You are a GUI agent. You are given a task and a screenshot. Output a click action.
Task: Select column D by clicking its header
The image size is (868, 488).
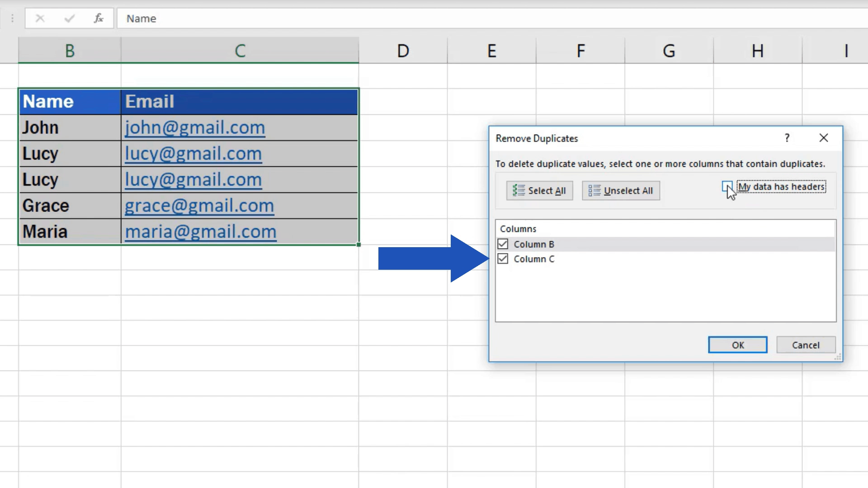tap(402, 50)
